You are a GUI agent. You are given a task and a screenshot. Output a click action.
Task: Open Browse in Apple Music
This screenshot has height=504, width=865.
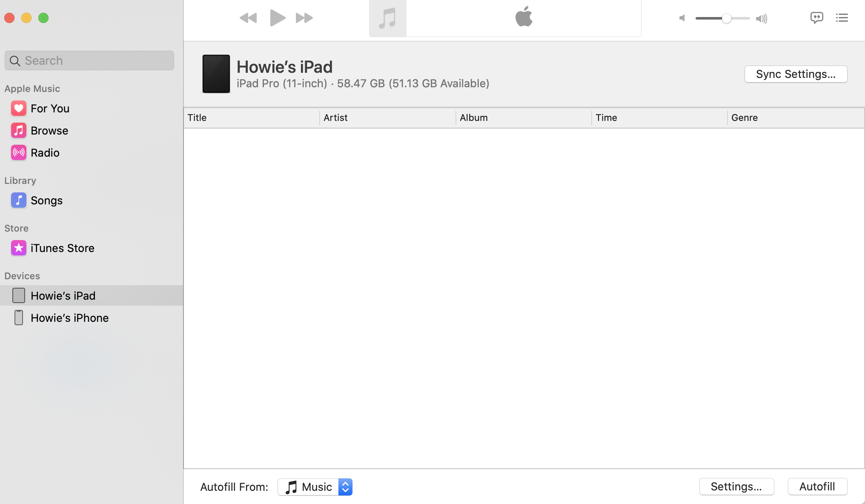click(49, 131)
